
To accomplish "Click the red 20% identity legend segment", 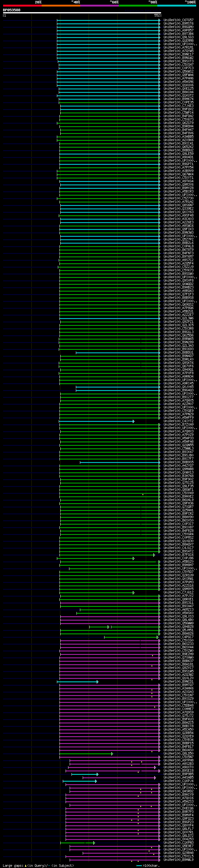I will coord(22,6).
